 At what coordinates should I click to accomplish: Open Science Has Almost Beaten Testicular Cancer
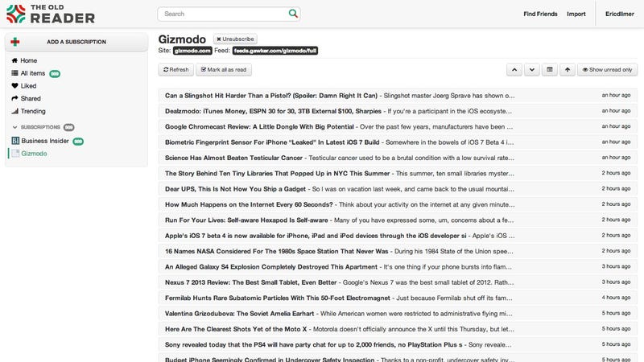coord(398,158)
